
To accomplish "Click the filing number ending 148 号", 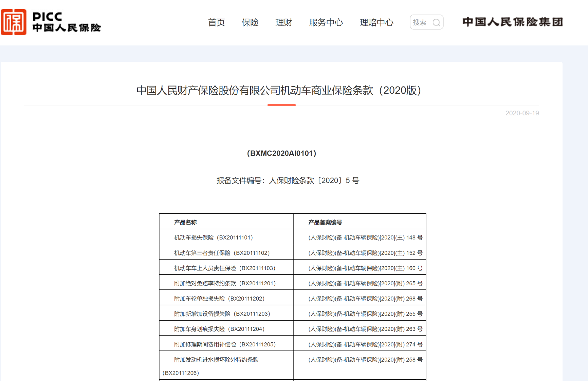I will click(x=365, y=237).
